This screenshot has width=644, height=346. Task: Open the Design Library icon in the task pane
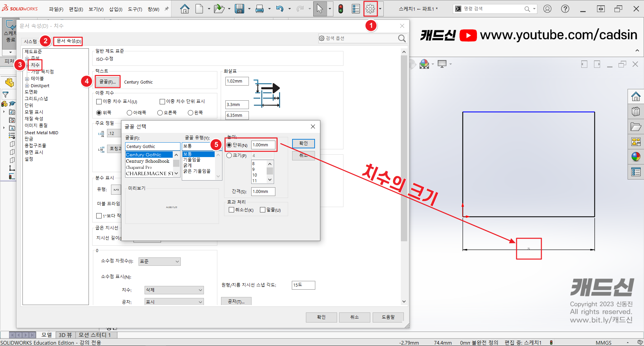[636, 111]
